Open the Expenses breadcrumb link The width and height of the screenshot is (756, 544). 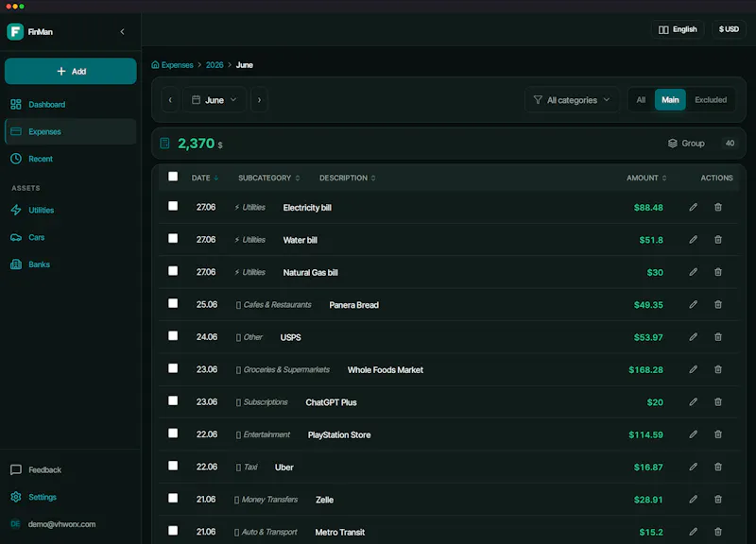click(172, 65)
